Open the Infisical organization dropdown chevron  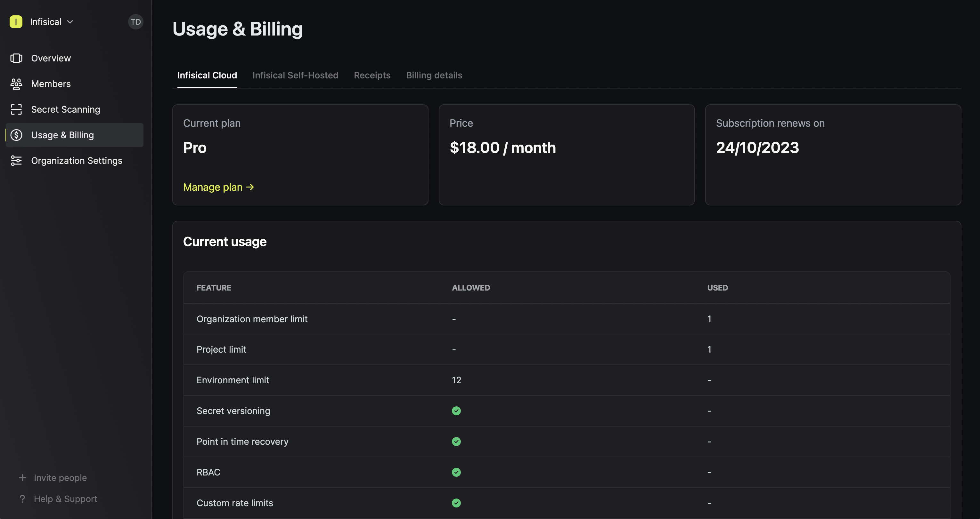(x=70, y=22)
